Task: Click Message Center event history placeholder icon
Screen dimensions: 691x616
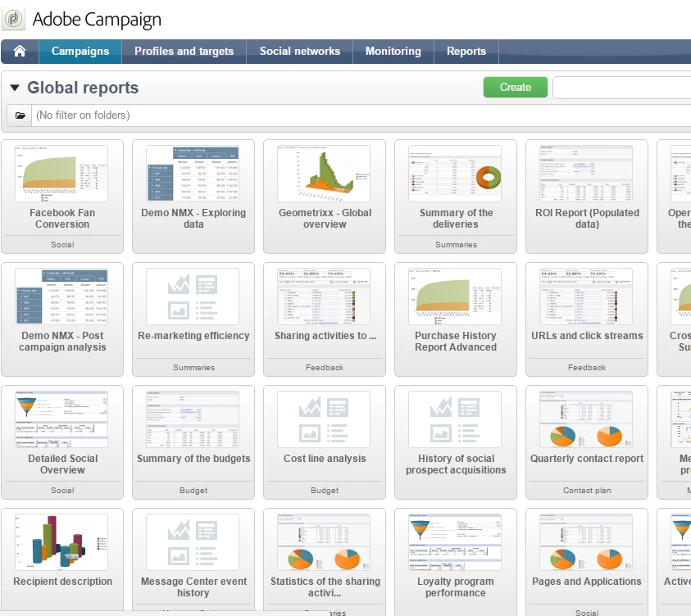Action: (193, 542)
